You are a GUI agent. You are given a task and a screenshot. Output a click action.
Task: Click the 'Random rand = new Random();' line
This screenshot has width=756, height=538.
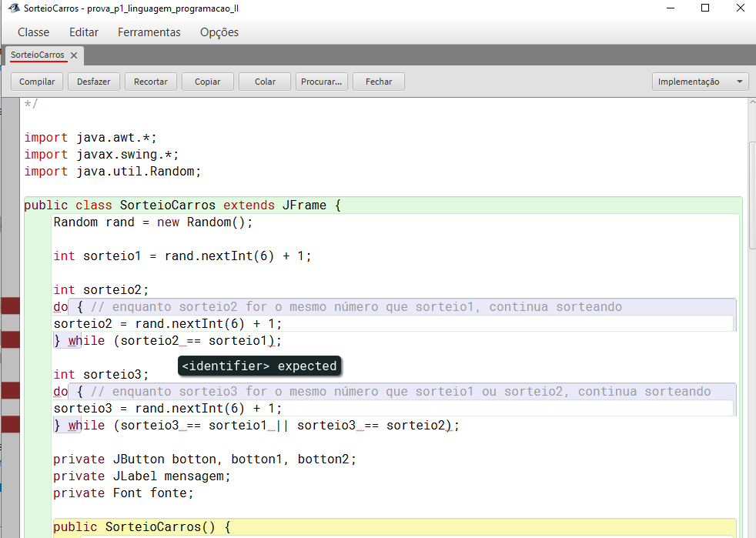coord(153,222)
